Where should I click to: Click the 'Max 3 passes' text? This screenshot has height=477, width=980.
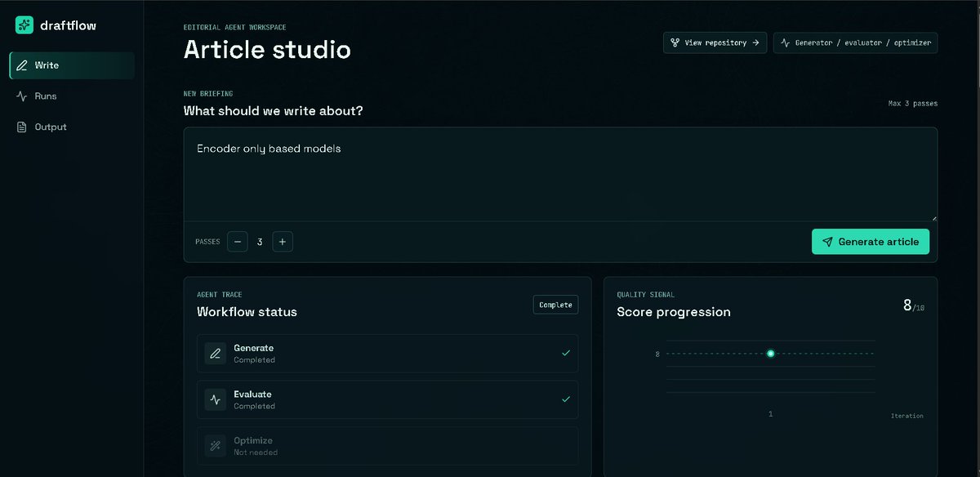click(x=913, y=104)
